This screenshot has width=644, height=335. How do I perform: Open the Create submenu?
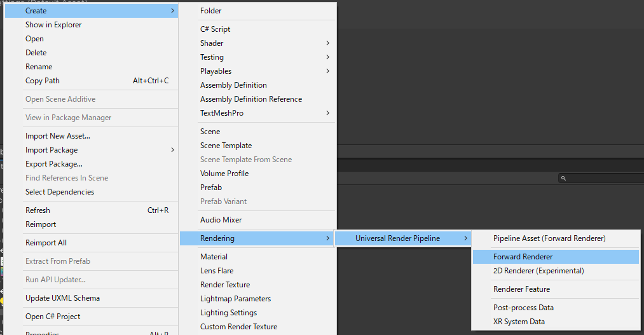91,11
